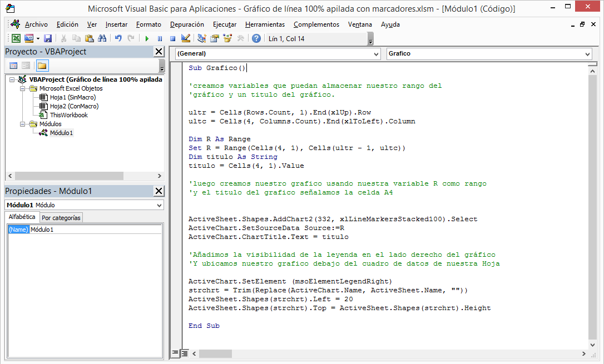Close the Propiedades panel
The image size is (604, 364).
click(x=159, y=191)
